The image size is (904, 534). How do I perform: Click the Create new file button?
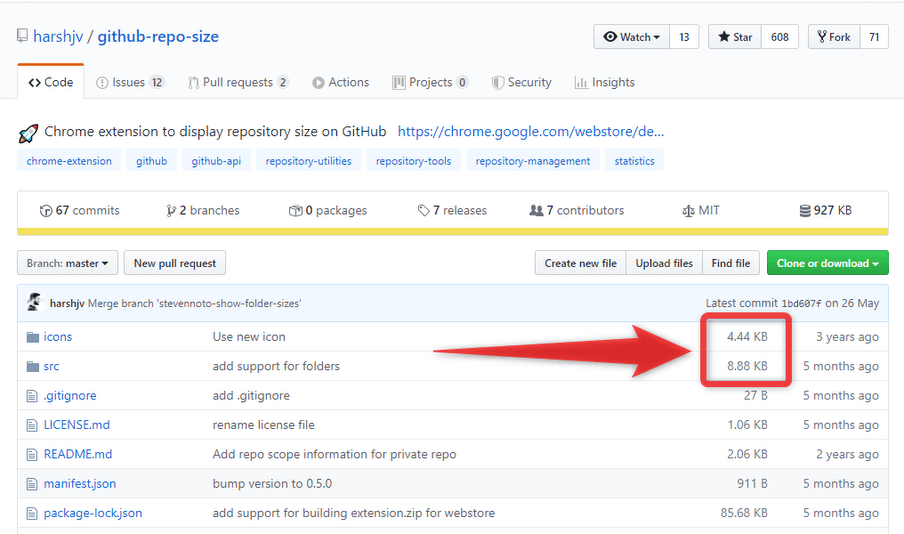tap(581, 263)
